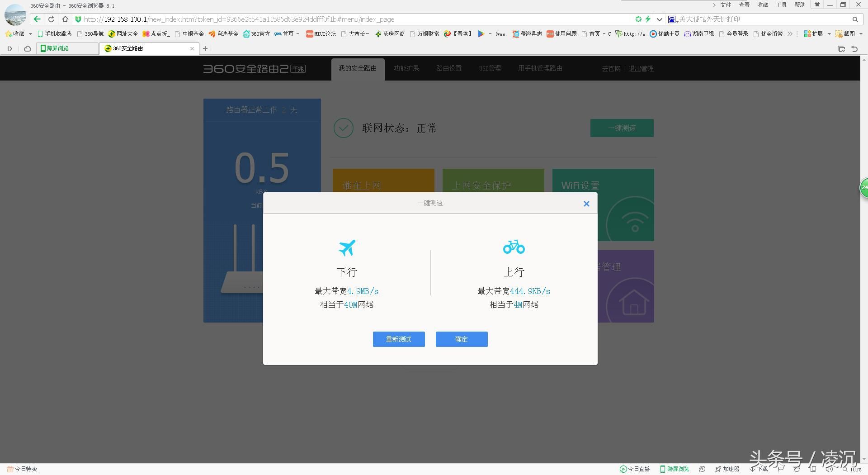Restore closed tab with undo icon
The width and height of the screenshot is (868, 475).
[854, 49]
